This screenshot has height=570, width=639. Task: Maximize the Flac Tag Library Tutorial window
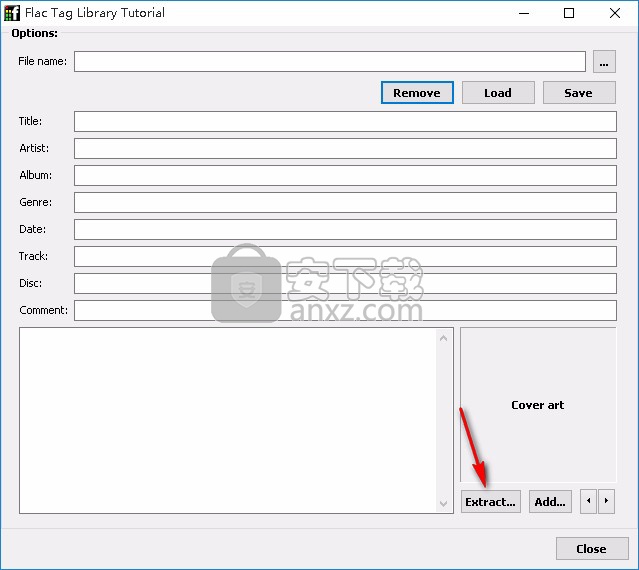pos(569,13)
